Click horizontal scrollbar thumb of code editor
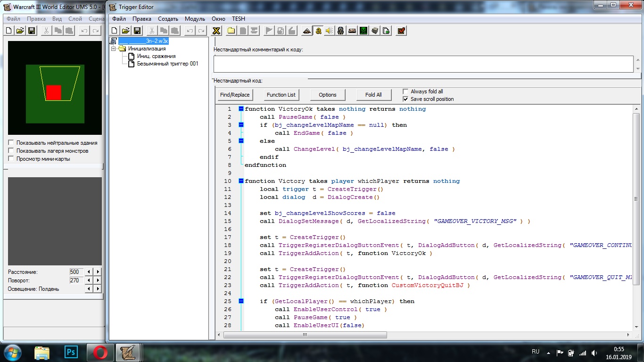 point(305,335)
